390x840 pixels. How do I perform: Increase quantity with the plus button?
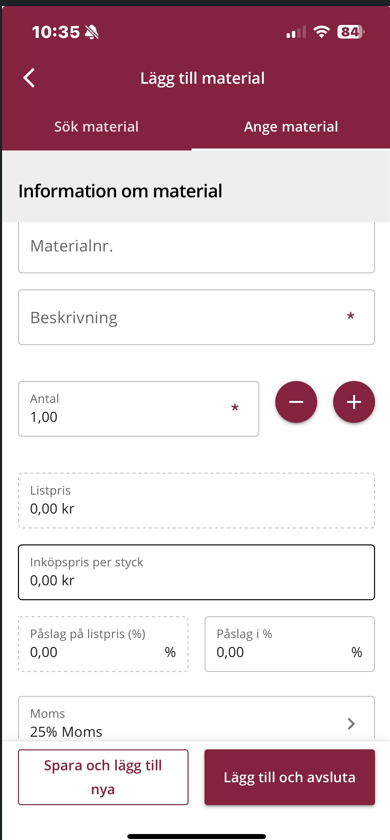pyautogui.click(x=354, y=402)
